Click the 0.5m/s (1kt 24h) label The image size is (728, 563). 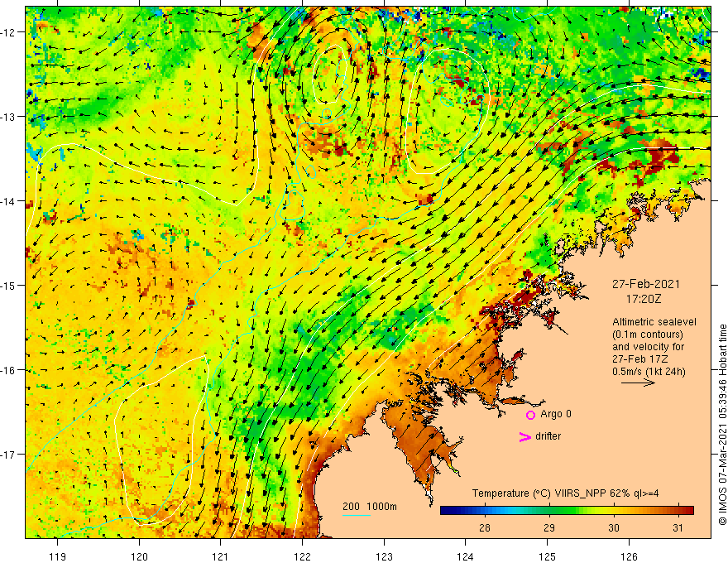649,372
